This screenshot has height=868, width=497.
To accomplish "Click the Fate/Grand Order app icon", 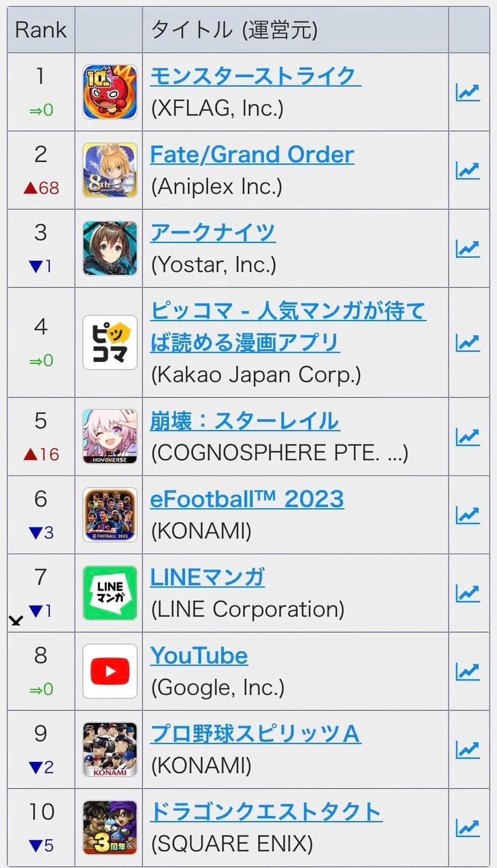I will tap(110, 170).
